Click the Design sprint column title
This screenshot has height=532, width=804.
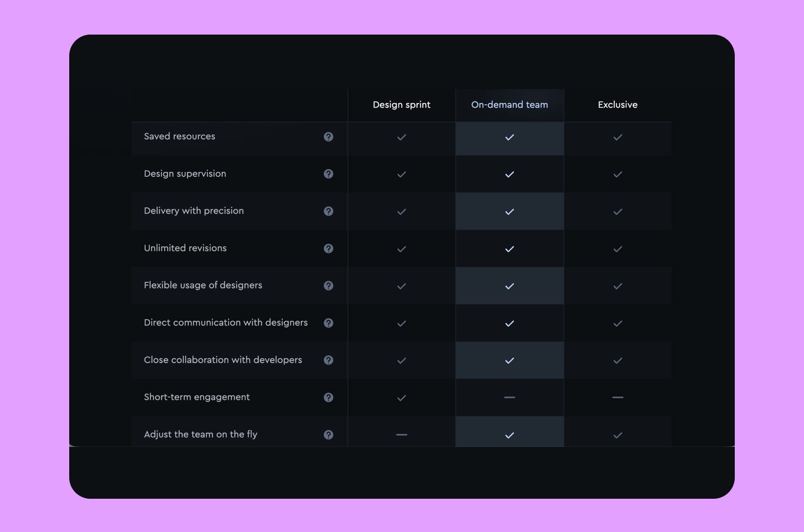tap(401, 105)
